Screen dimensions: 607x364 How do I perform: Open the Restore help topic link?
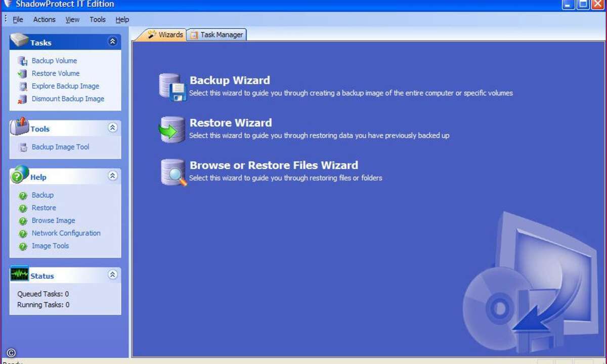click(x=44, y=208)
